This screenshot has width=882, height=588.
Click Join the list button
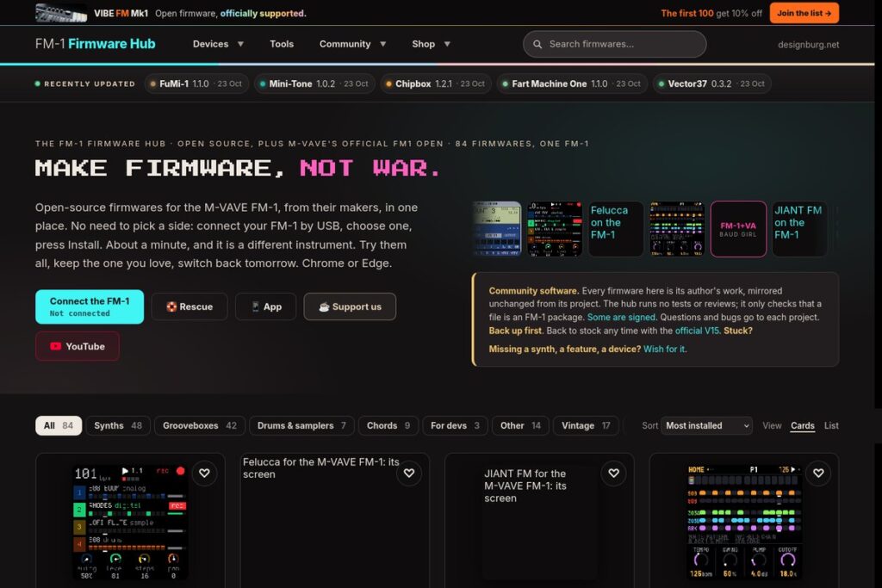coord(804,13)
